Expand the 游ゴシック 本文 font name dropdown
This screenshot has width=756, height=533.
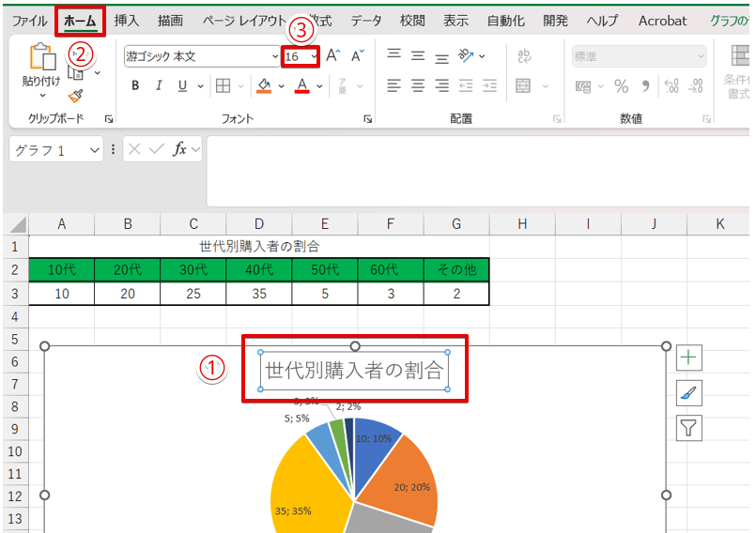[274, 57]
